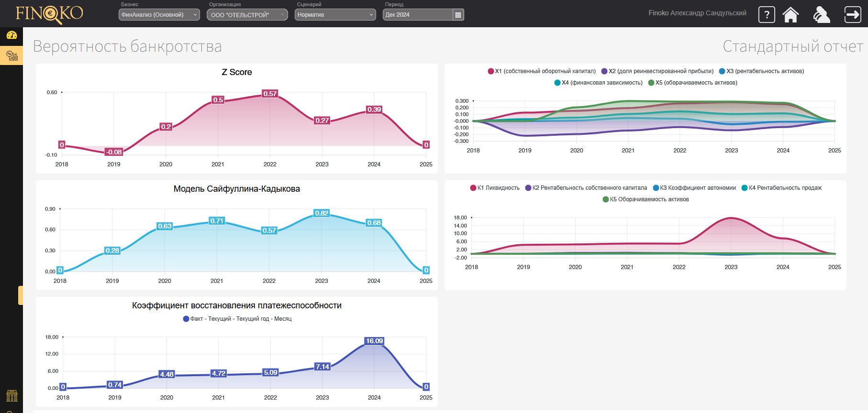Hide the X5 оборачиваемость активов series
The image size is (868, 413).
(692, 83)
